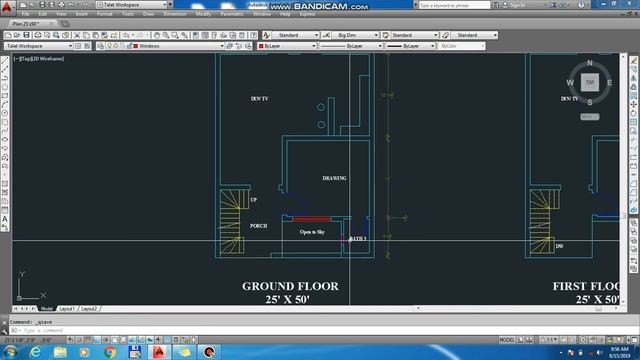Screen dimensions: 640x360
Task: Open the Draw menu
Action: (x=148, y=14)
